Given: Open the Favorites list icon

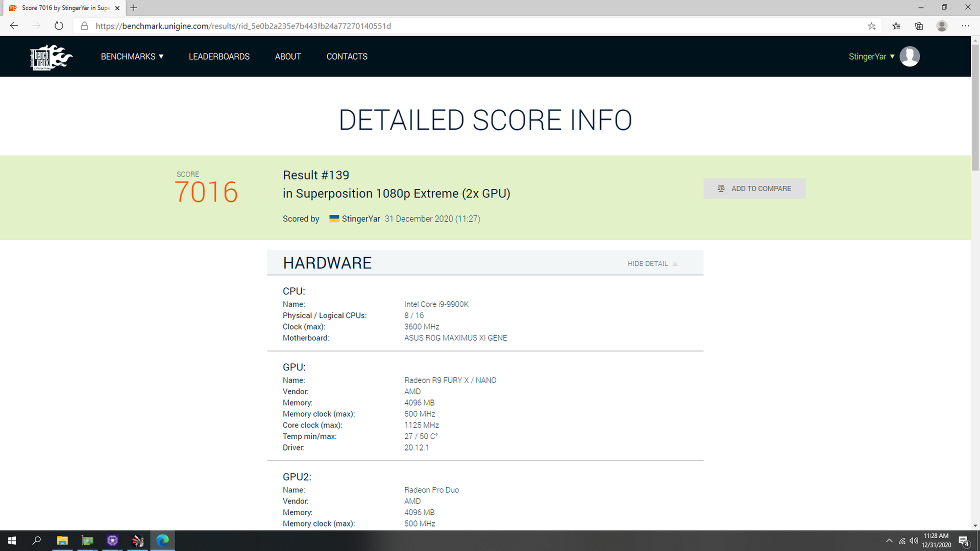Looking at the screenshot, I should [896, 26].
